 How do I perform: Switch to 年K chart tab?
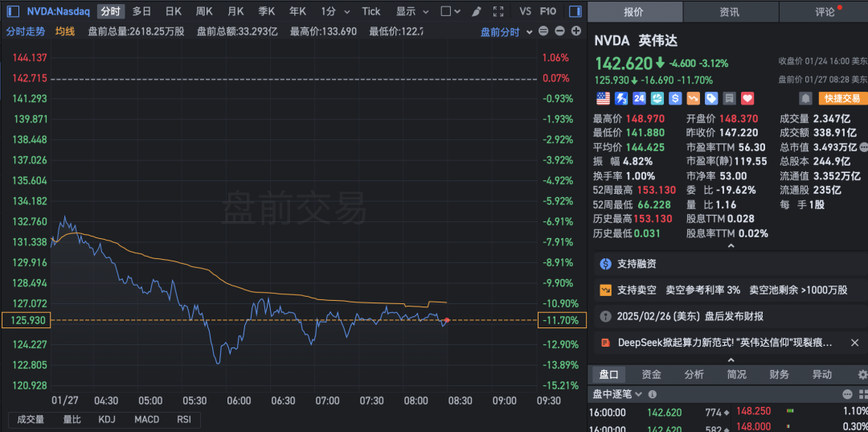point(298,11)
